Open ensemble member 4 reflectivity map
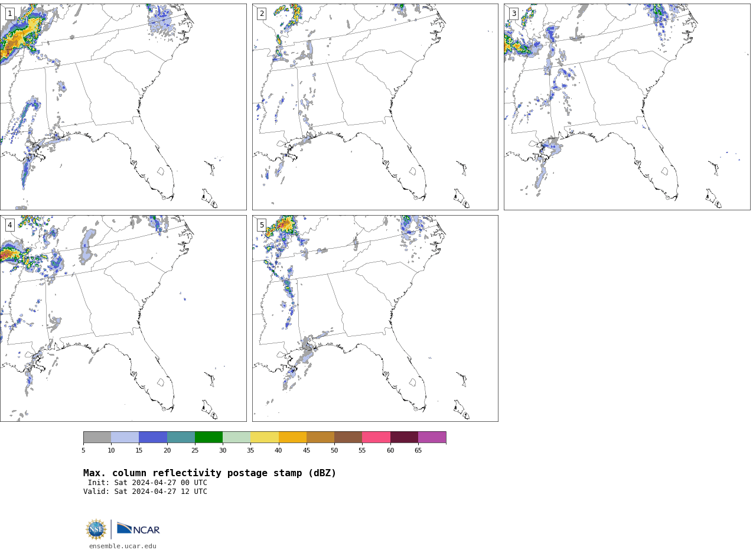 click(x=123, y=318)
